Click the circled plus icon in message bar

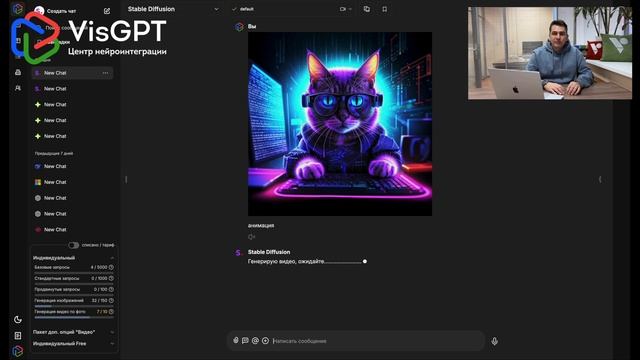(265, 340)
